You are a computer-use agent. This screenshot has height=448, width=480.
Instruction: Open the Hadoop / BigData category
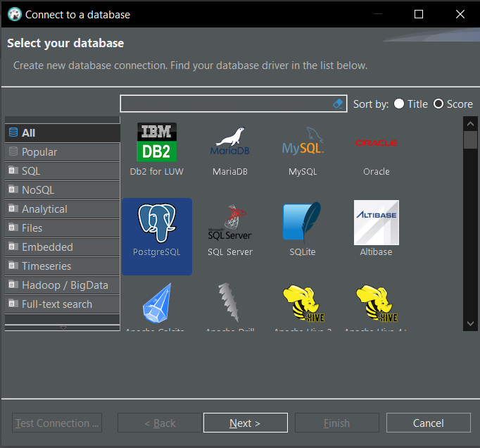tap(63, 285)
